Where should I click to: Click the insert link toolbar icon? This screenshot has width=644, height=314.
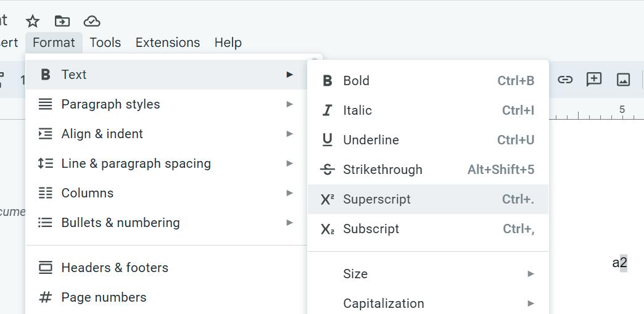(x=565, y=80)
